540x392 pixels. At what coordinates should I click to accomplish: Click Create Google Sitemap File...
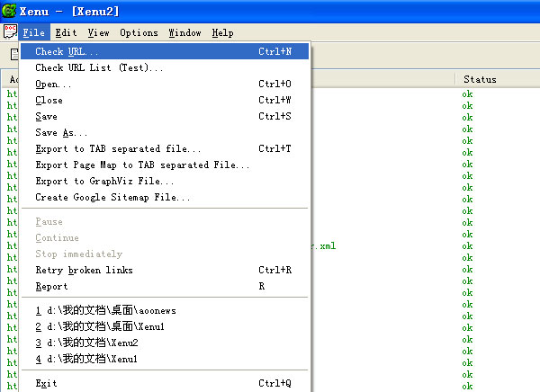(x=165, y=197)
